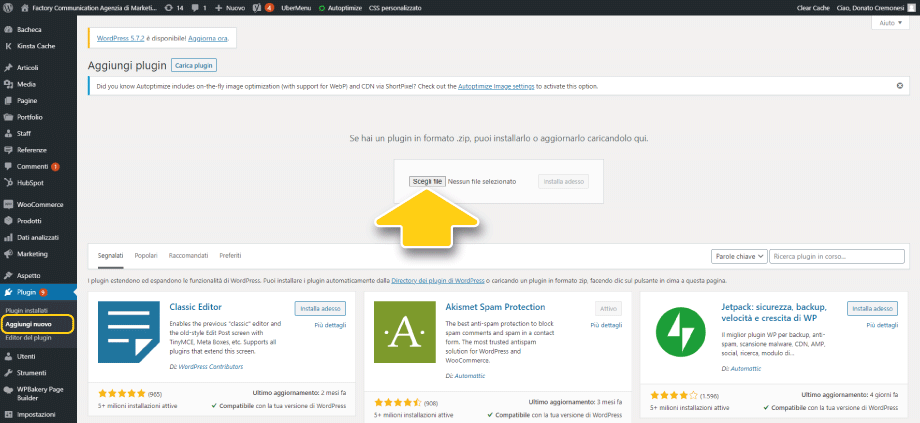Open WPBakery Page Builder menu
This screenshot has width=920, height=423.
pos(38,393)
